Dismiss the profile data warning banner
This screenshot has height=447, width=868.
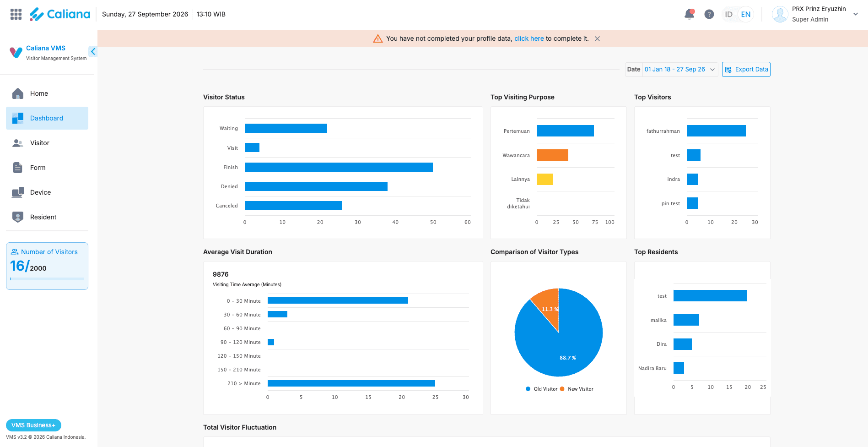click(597, 39)
